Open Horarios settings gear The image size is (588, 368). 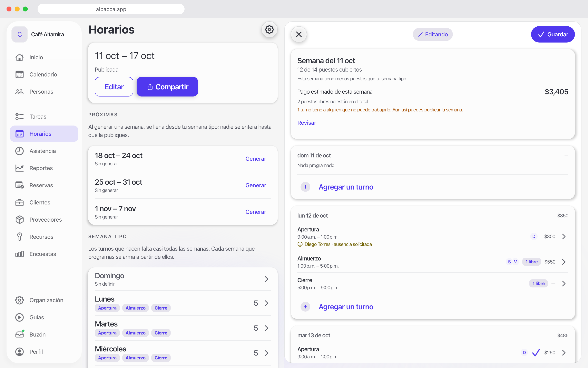coord(269,30)
